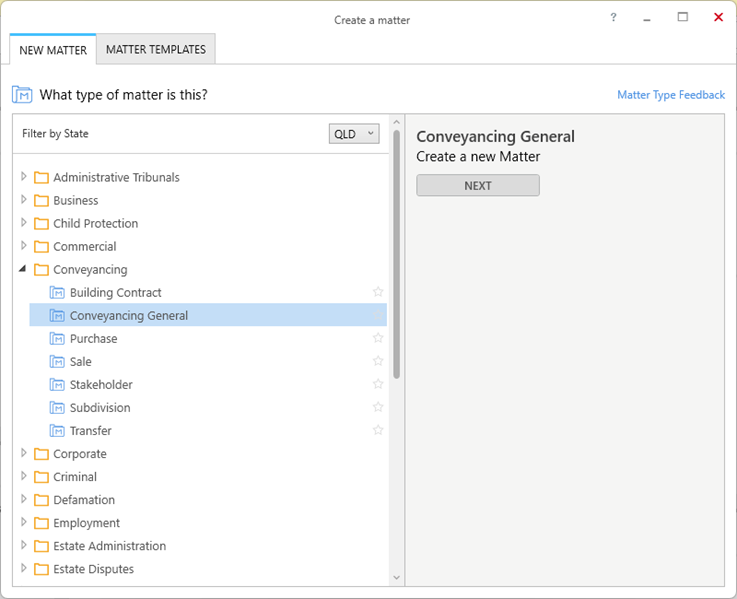Screen dimensions: 737x599
Task: Click the NEXT button
Action: [478, 186]
